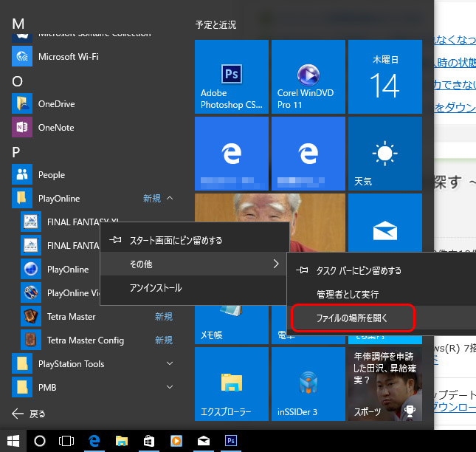Click the PlayStation Tools folder label

72,363
